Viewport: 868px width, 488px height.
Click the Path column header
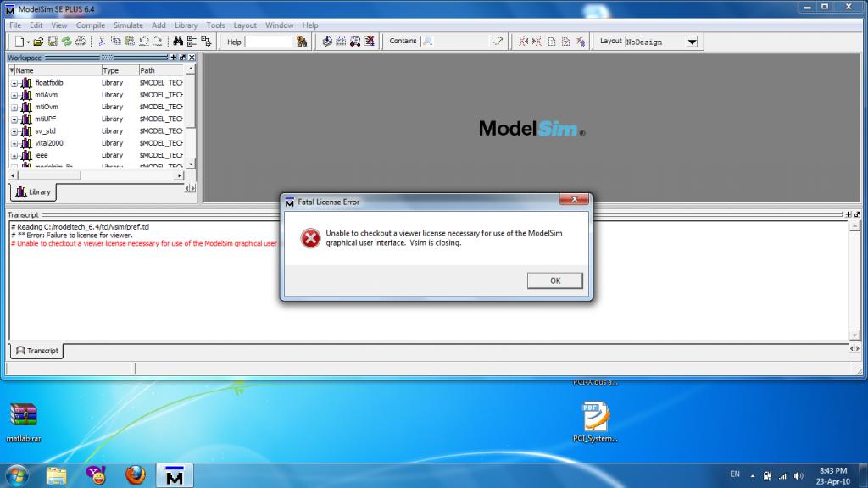coord(161,70)
